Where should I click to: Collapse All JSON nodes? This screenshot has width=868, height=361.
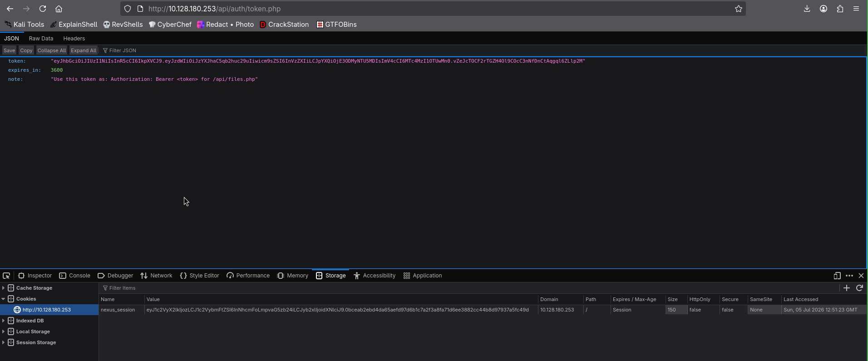point(51,50)
